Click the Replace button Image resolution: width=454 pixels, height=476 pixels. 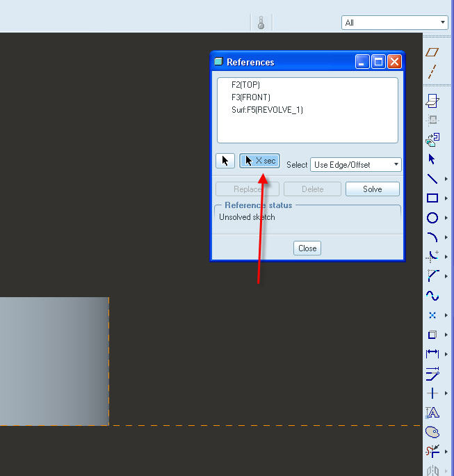[248, 189]
